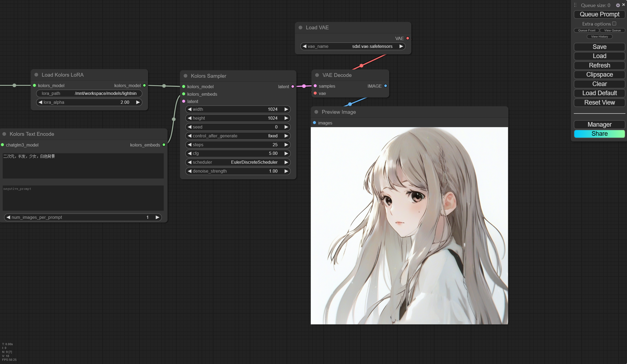Decrease lora_alpha with the left arrow
The image size is (627, 364).
coord(40,102)
